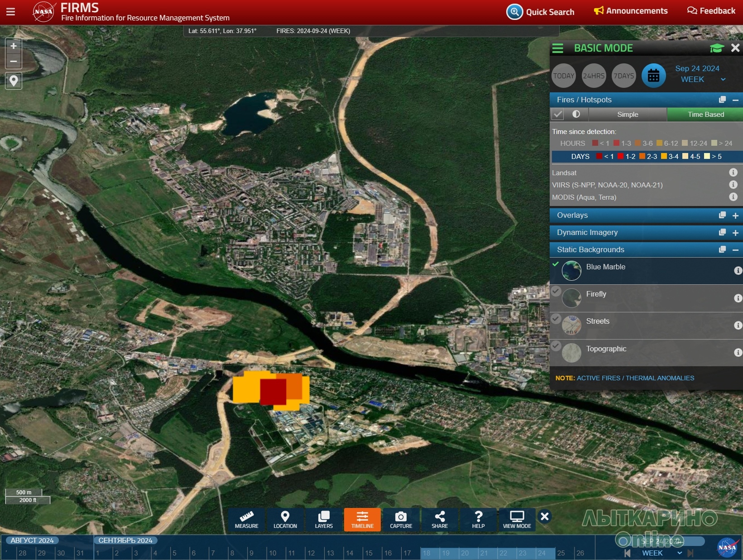
Task: Detach the Fires / Hotspots panel
Action: tap(722, 100)
